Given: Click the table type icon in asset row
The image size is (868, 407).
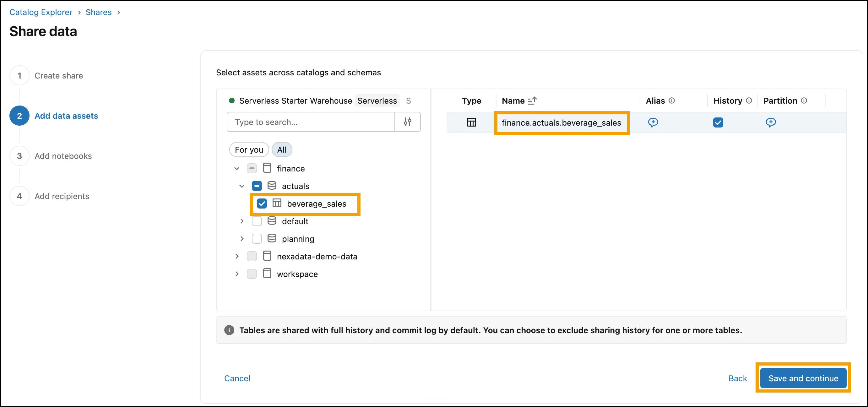Looking at the screenshot, I should point(471,122).
